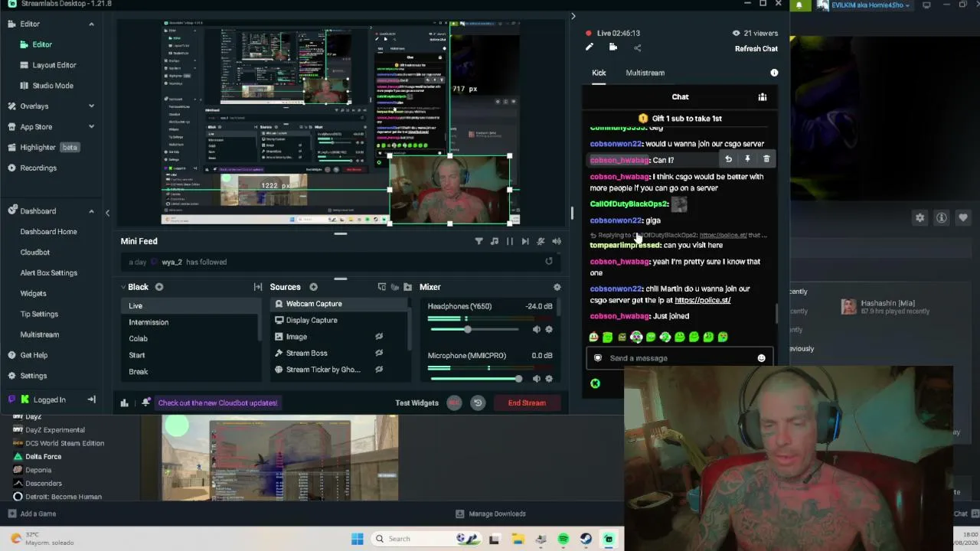Pause the Mini Feed alert queue

click(x=510, y=241)
